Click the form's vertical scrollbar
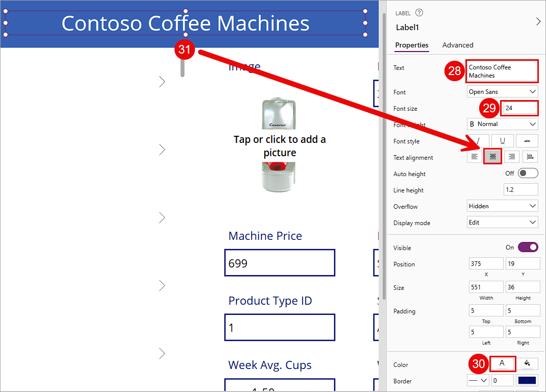 384,156
